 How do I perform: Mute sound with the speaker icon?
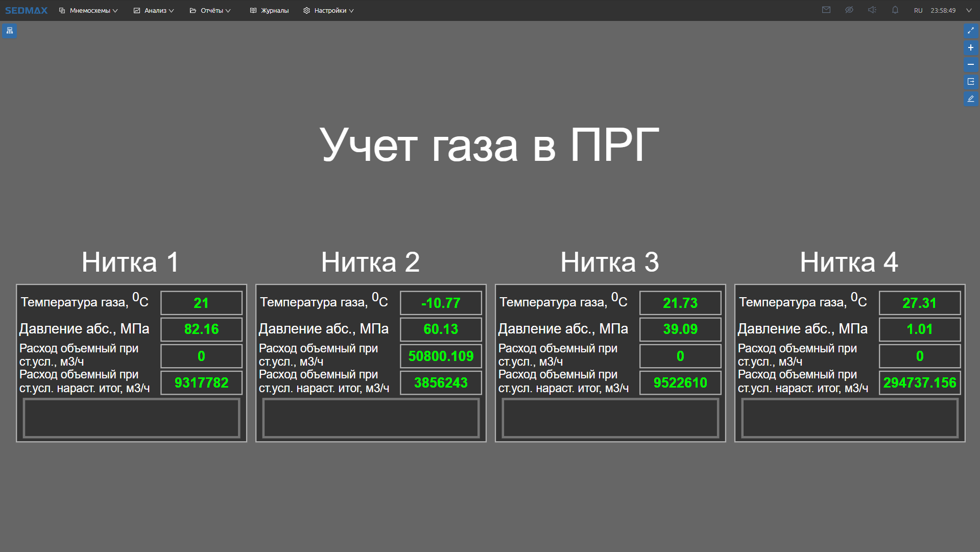tap(872, 10)
